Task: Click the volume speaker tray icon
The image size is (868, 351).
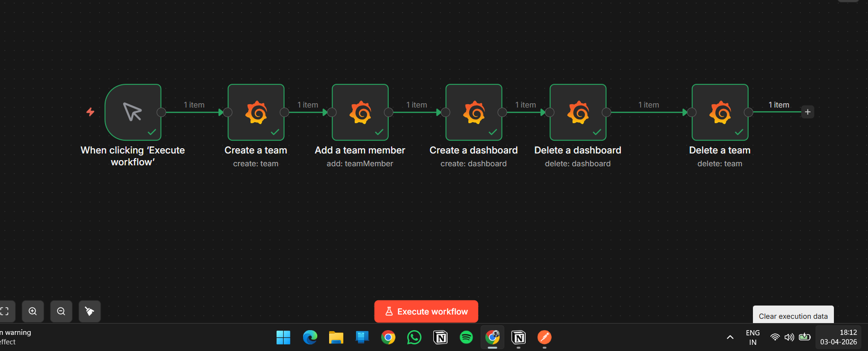Action: [x=789, y=337]
